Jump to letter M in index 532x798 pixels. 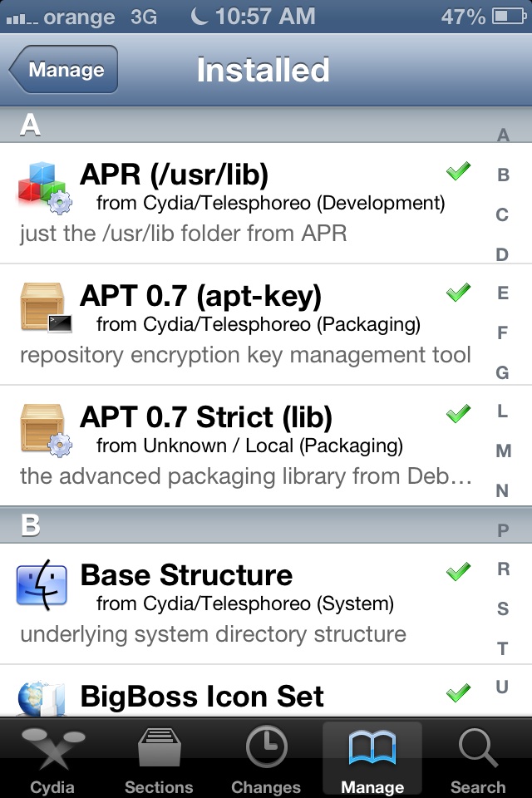503,451
